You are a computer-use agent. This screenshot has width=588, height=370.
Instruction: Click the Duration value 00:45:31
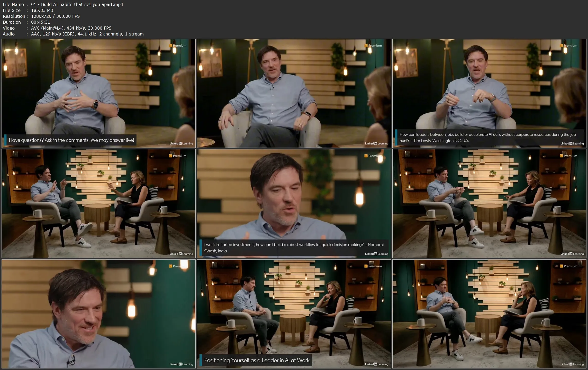coord(40,22)
